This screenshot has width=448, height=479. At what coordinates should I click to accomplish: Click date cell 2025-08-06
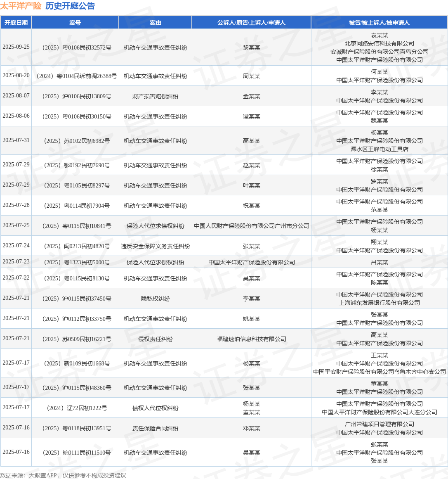pyautogui.click(x=16, y=116)
